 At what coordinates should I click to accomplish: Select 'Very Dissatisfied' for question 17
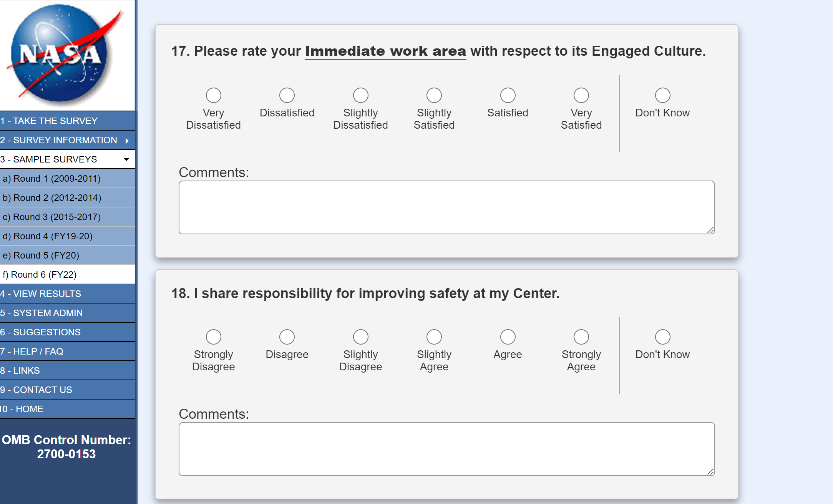tap(213, 95)
